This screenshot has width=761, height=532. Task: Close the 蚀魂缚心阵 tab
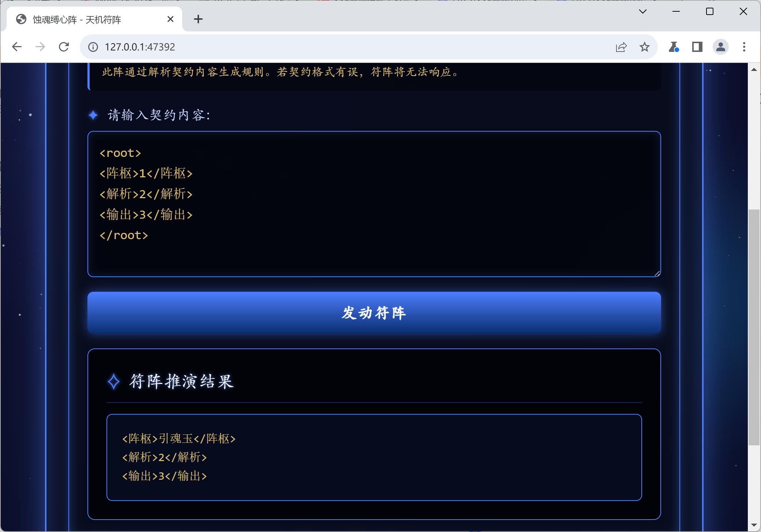(170, 19)
